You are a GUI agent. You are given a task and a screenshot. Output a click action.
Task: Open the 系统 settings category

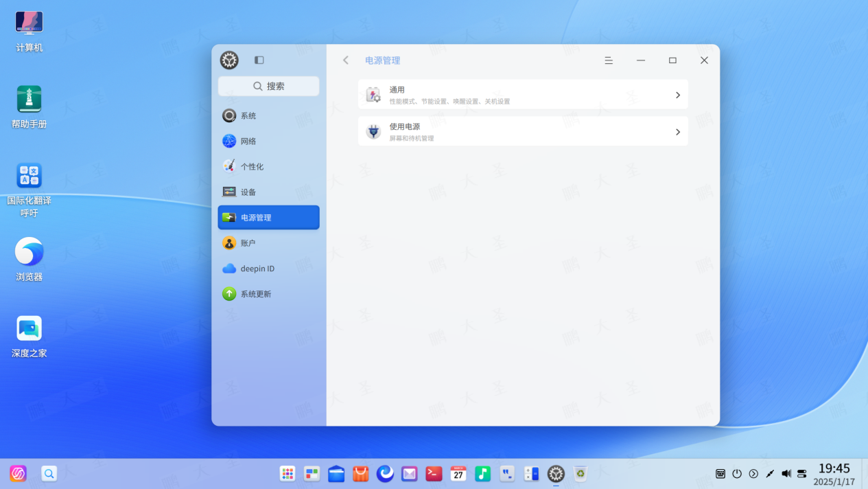[x=268, y=115]
